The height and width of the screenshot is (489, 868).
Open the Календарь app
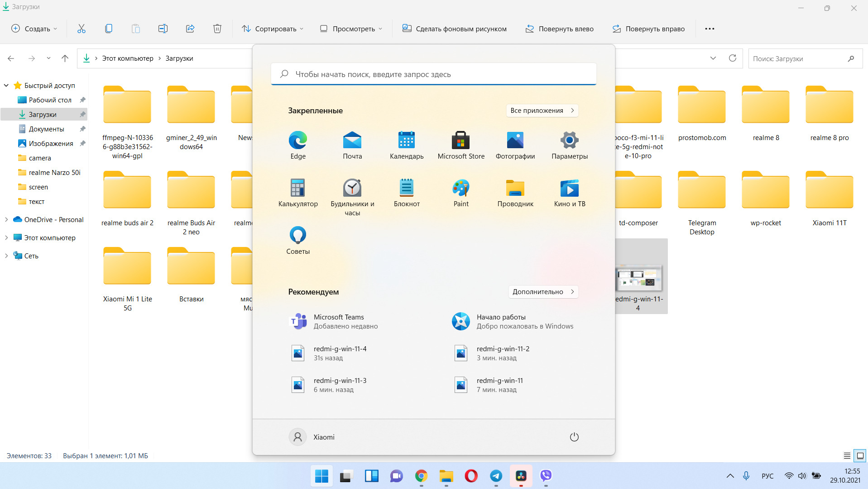(407, 145)
